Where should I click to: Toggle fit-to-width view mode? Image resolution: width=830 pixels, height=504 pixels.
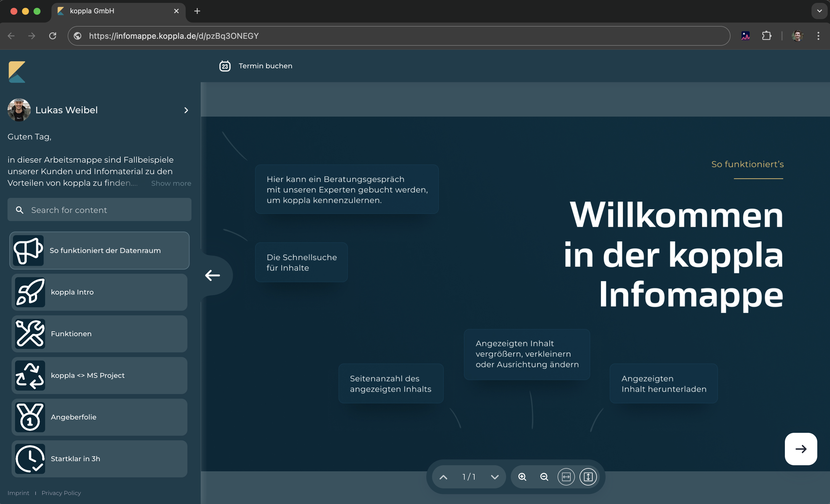tap(566, 477)
